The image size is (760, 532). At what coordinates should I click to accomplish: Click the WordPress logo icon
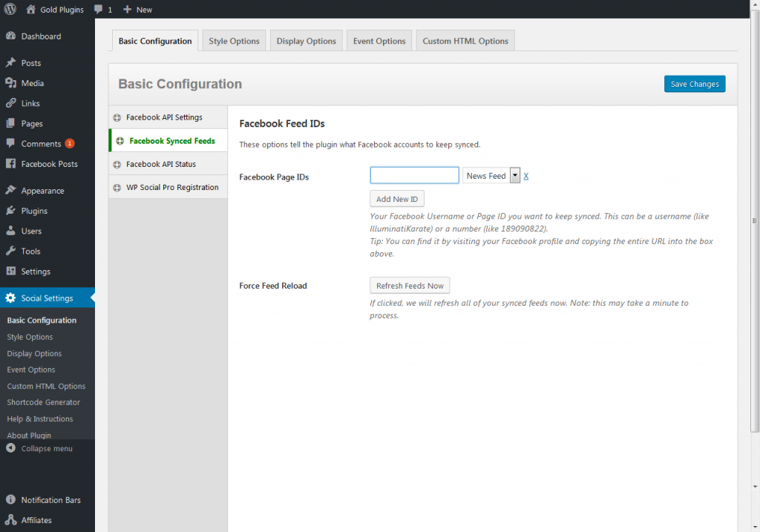pos(10,10)
